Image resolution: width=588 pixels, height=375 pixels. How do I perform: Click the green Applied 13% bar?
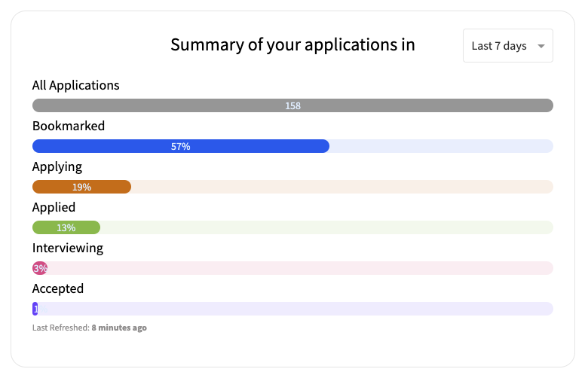(66, 227)
